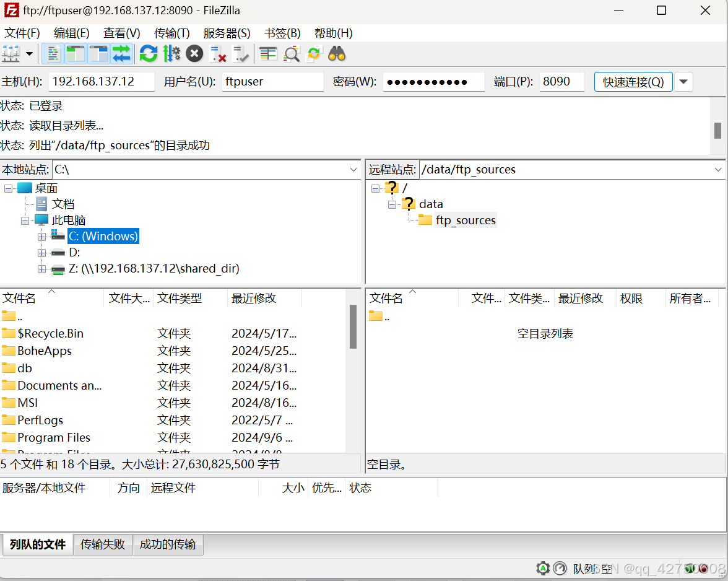Refresh the file and folder lists

[x=149, y=54]
